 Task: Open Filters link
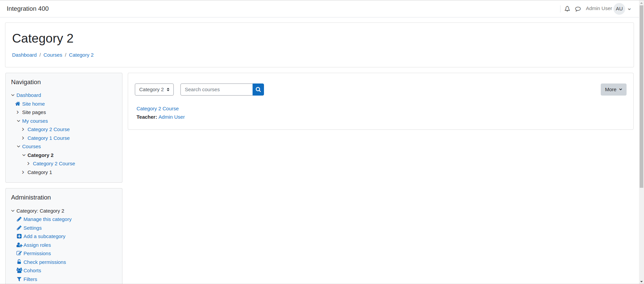pyautogui.click(x=30, y=279)
